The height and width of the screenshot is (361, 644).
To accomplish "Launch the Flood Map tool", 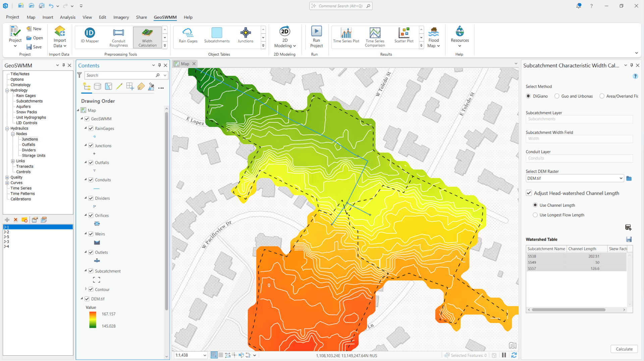I will 434,36.
